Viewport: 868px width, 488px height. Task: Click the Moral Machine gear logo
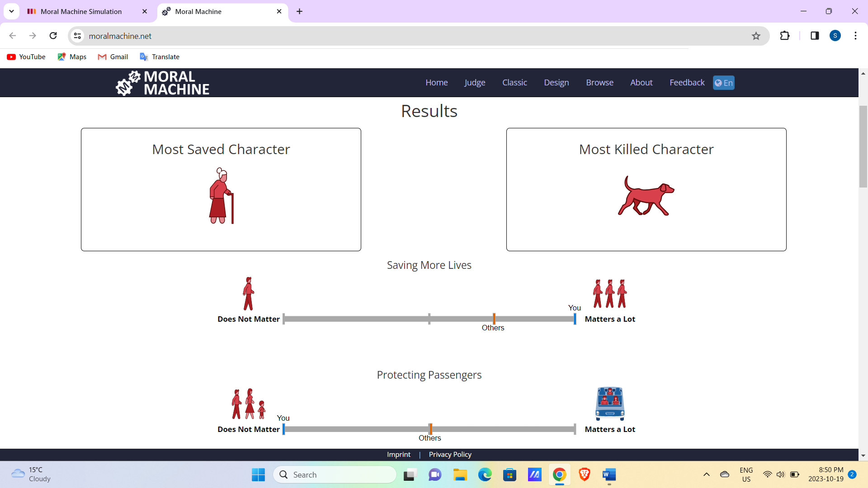[x=128, y=83]
